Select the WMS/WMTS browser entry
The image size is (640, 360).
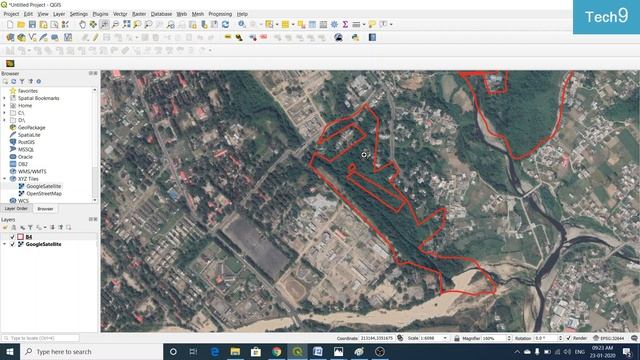[28, 171]
